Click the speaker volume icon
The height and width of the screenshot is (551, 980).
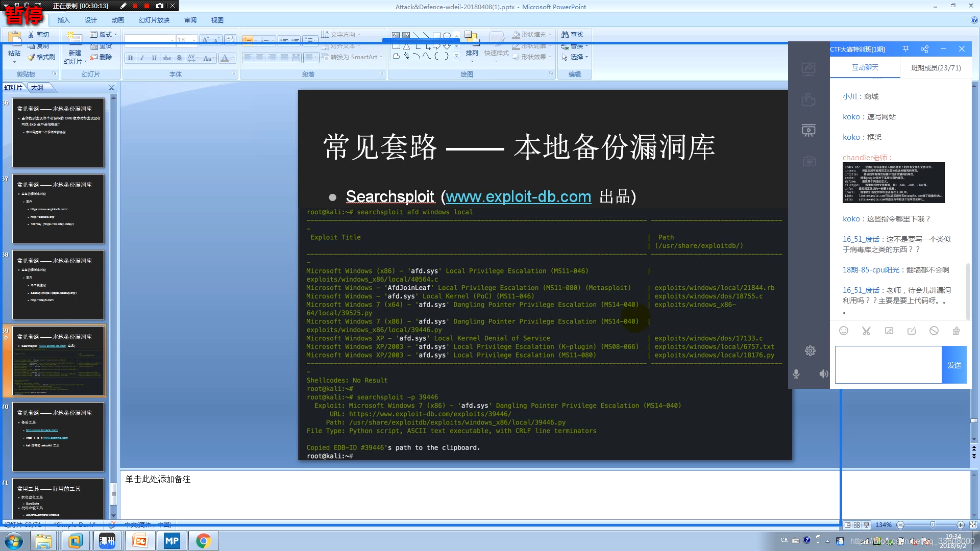823,374
